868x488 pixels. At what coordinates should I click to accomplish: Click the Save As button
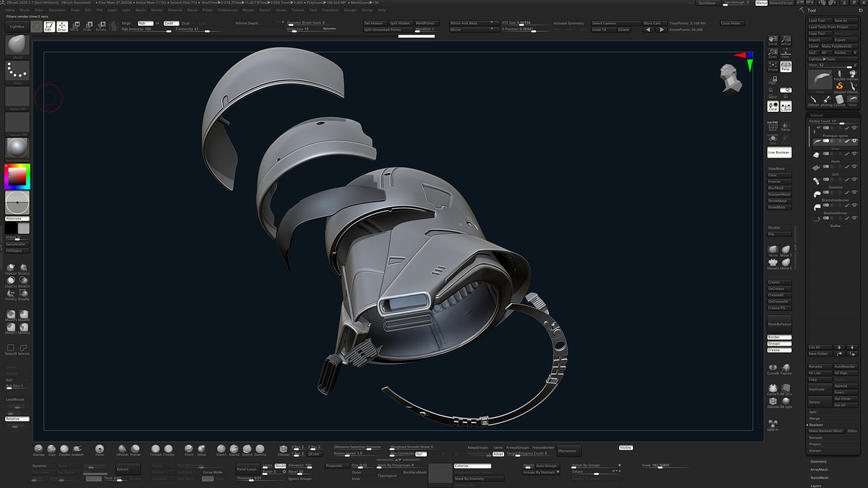point(844,20)
